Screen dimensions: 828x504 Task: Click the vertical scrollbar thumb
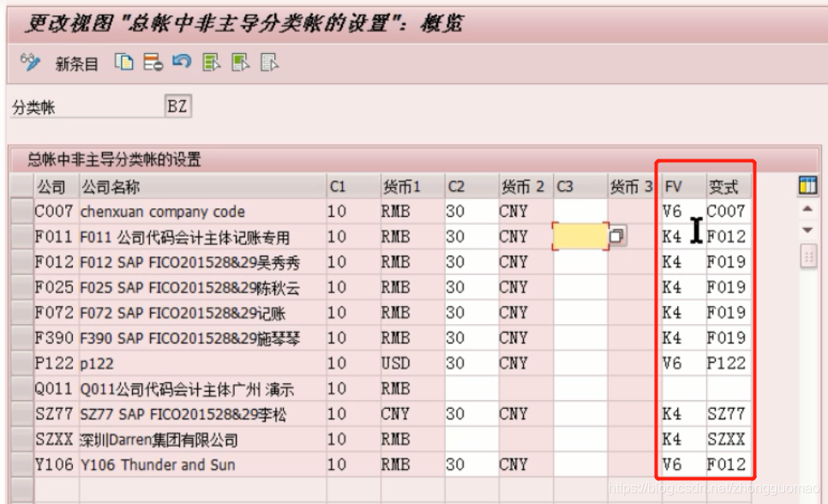[808, 257]
